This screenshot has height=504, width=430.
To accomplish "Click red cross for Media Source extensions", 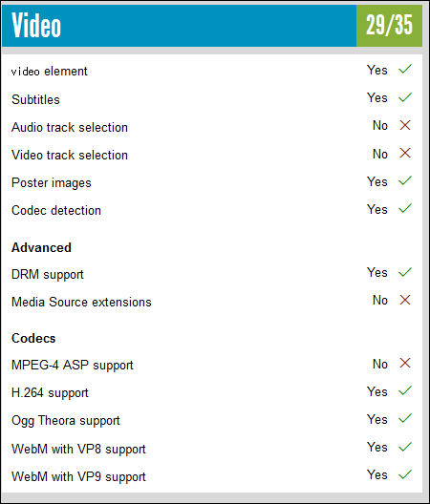I will point(405,300).
